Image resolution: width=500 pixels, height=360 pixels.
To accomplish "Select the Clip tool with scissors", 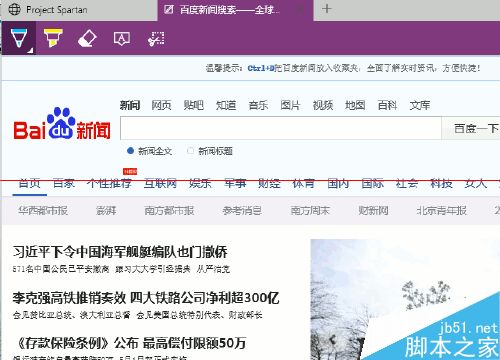I will click(x=156, y=39).
